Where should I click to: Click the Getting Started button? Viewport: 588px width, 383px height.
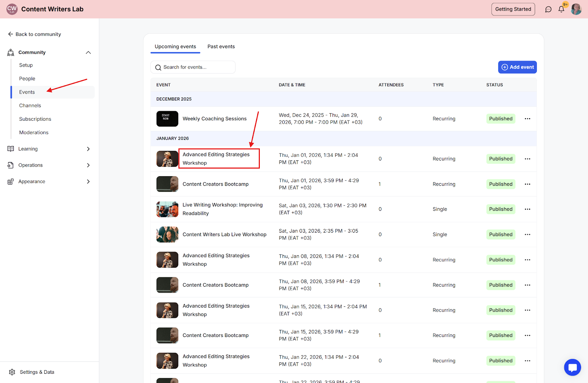point(513,9)
